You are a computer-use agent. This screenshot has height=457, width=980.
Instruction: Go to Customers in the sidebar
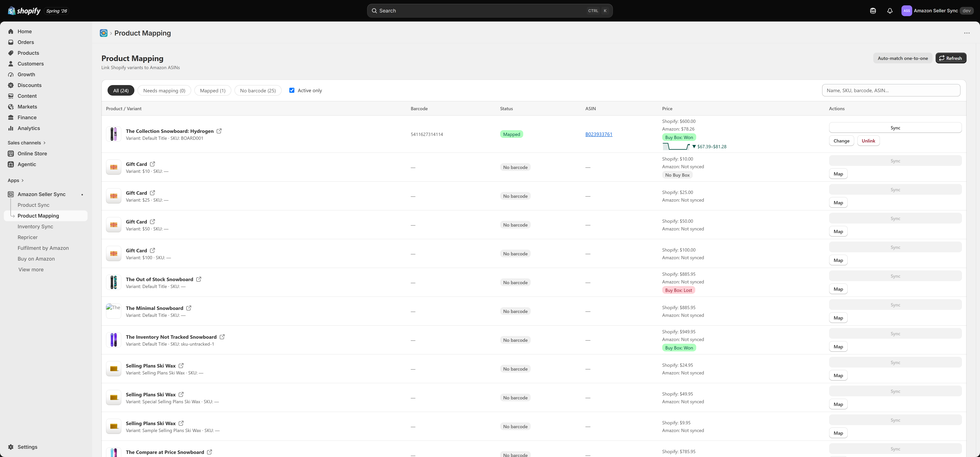click(31, 64)
